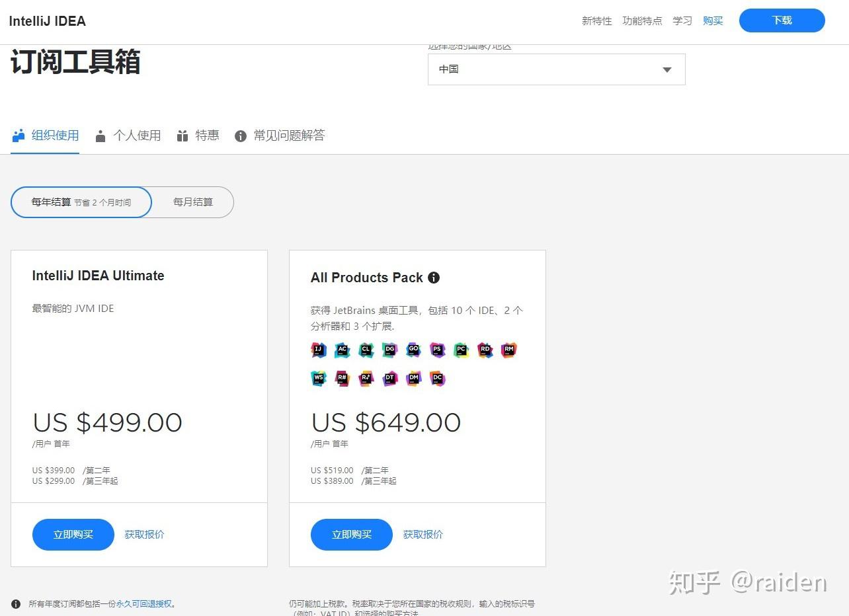Click the All Products Pack card title

coord(367,278)
